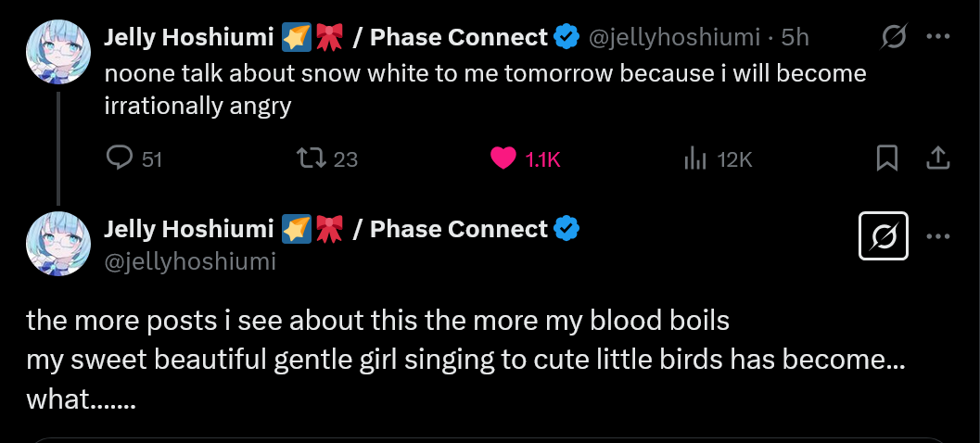Open the boxed Grok button on second tweet

[x=884, y=239]
